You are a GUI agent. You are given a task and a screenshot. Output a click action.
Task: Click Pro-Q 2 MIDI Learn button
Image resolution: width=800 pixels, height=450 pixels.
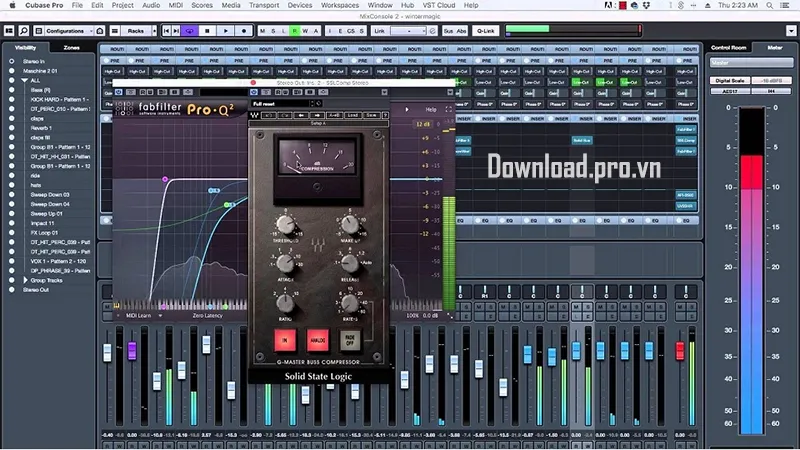[138, 316]
